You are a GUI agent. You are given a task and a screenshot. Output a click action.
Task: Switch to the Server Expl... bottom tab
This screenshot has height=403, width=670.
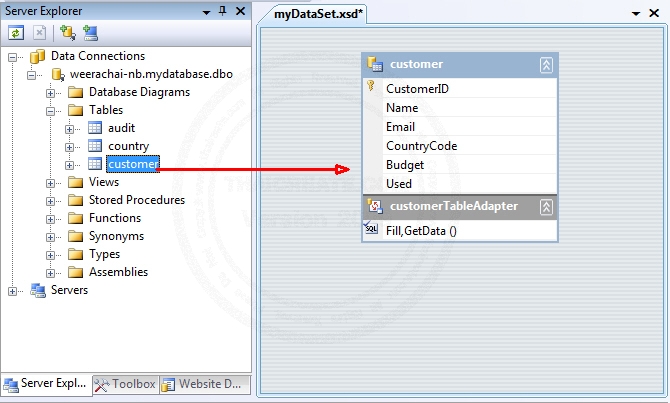(46, 383)
